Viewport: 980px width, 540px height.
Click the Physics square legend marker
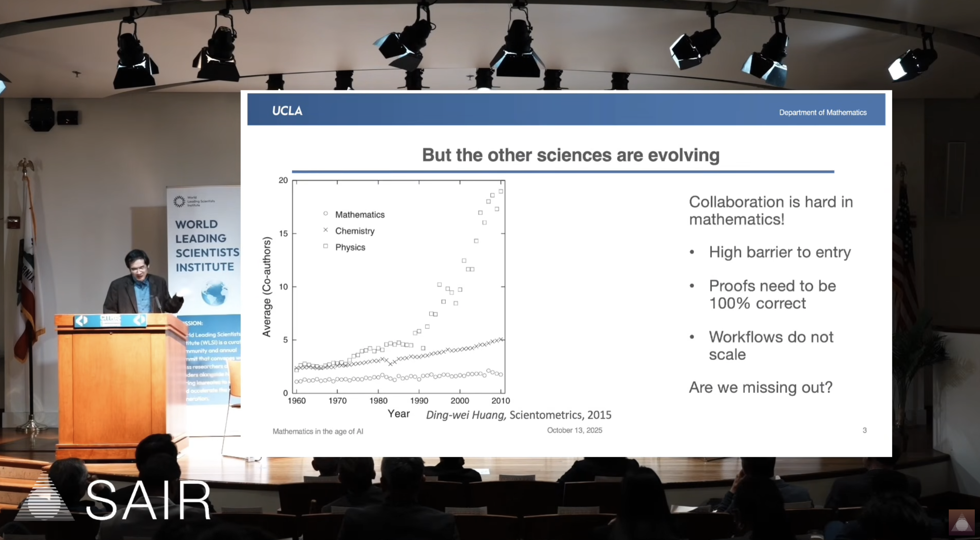325,246
